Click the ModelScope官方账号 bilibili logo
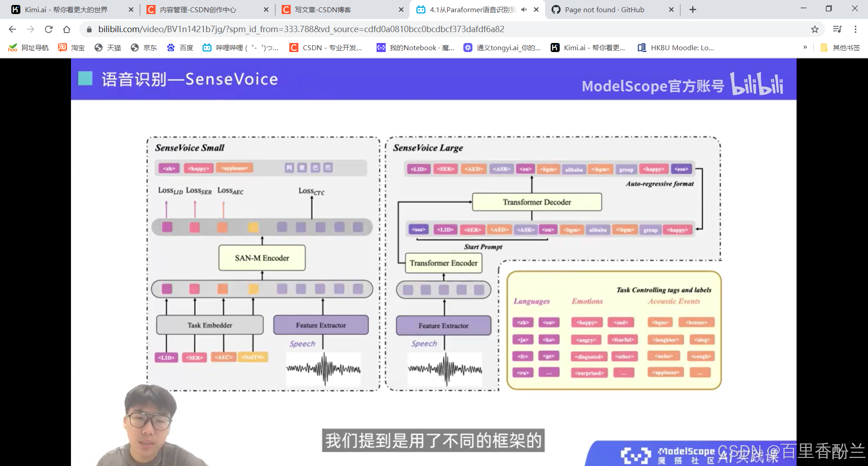The image size is (868, 466). tap(682, 84)
